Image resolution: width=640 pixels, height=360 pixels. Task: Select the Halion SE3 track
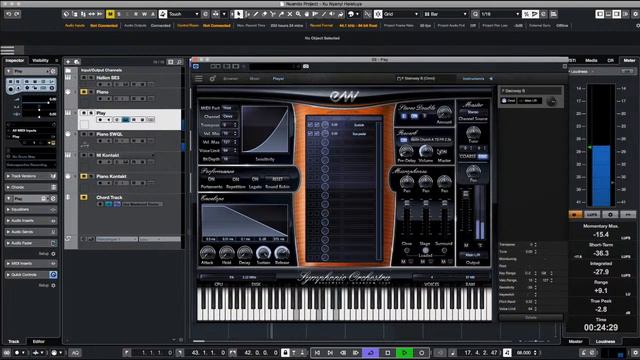pyautogui.click(x=129, y=80)
